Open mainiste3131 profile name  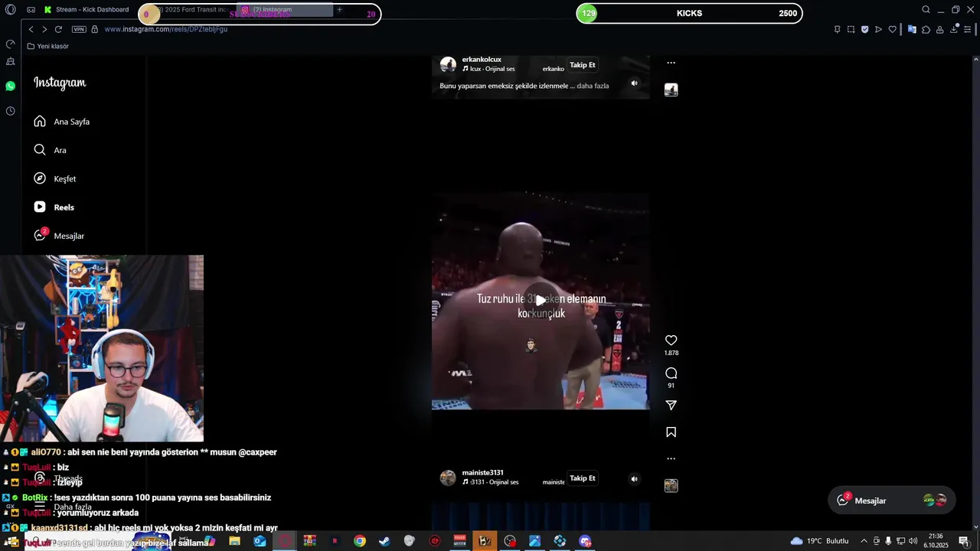click(x=482, y=473)
